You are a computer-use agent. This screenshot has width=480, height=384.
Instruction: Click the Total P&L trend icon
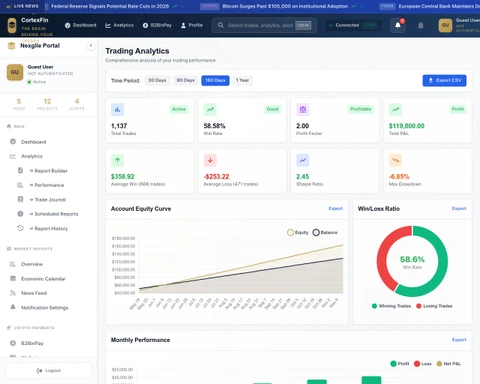coord(395,109)
